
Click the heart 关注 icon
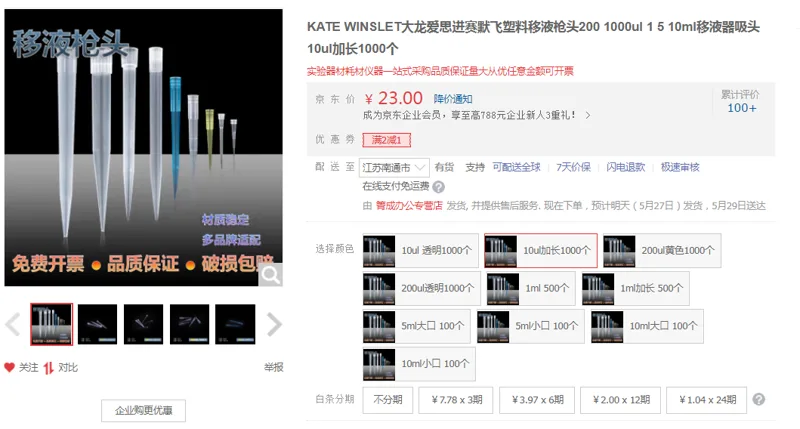pyautogui.click(x=9, y=367)
